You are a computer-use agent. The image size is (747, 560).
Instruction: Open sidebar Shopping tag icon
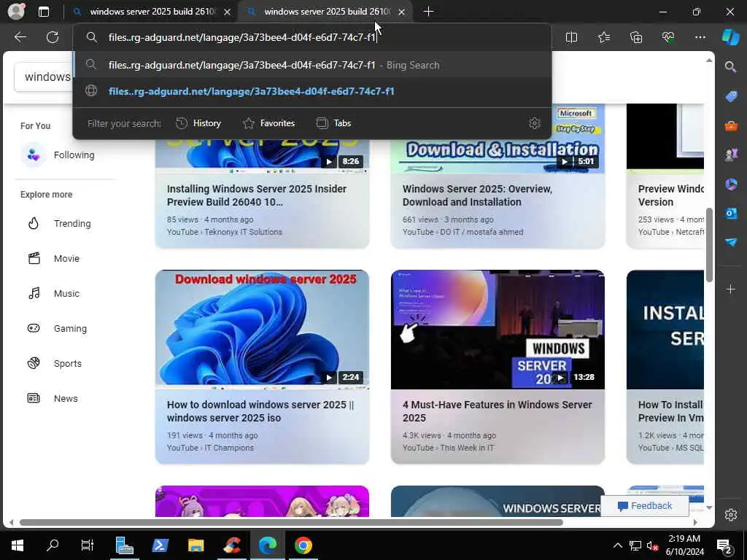coord(731,97)
